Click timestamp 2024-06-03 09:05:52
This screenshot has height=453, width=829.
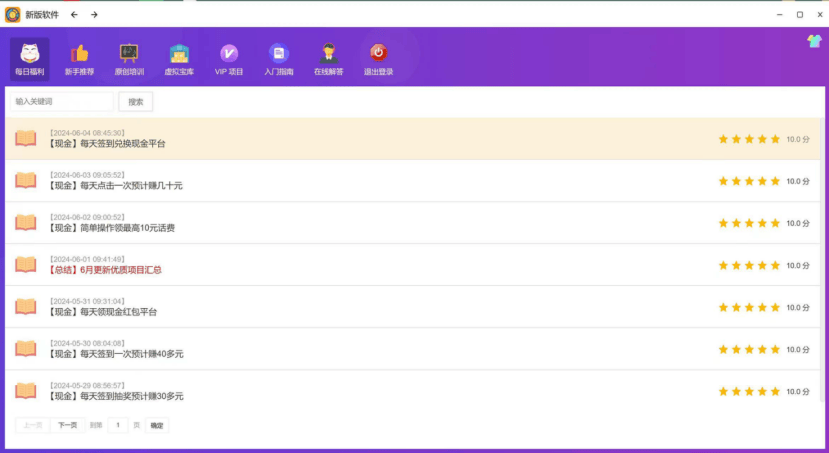point(87,175)
